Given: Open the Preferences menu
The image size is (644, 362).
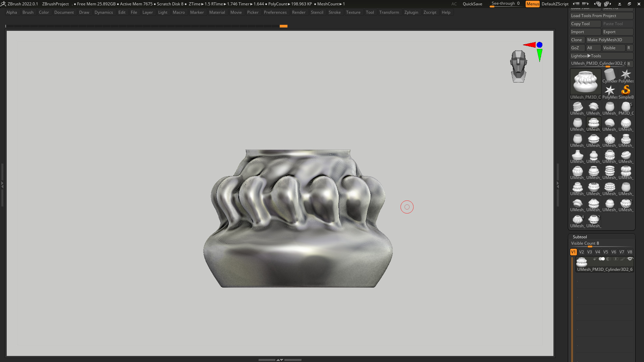Looking at the screenshot, I should 275,12.
